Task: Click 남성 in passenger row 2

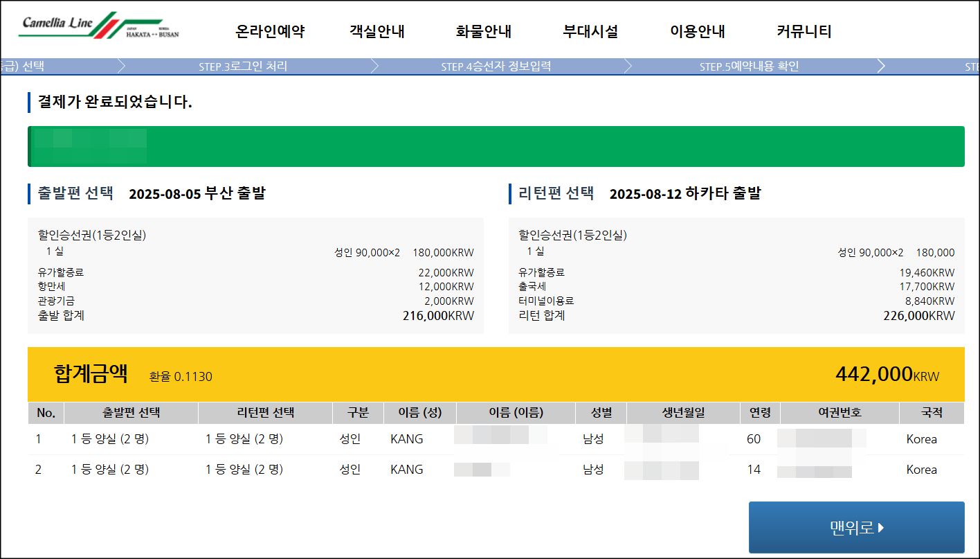Action: click(x=593, y=470)
